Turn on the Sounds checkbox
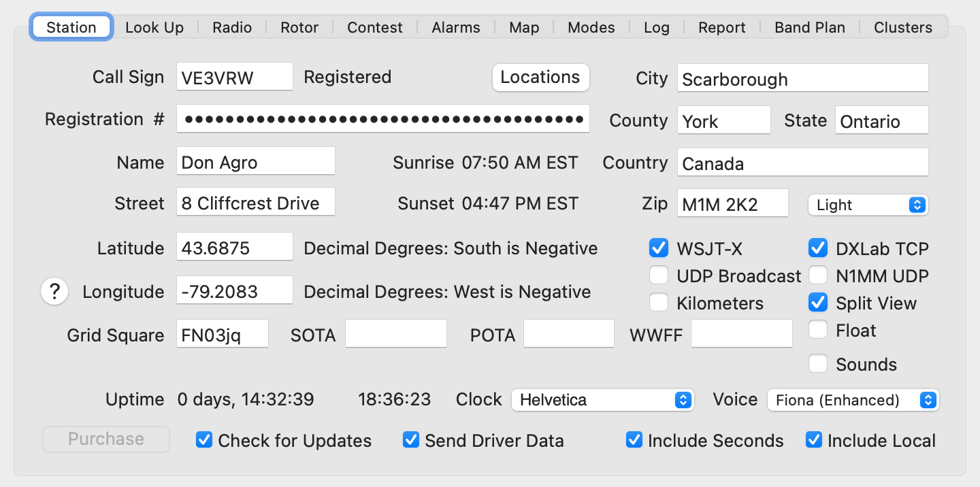 coord(817,364)
